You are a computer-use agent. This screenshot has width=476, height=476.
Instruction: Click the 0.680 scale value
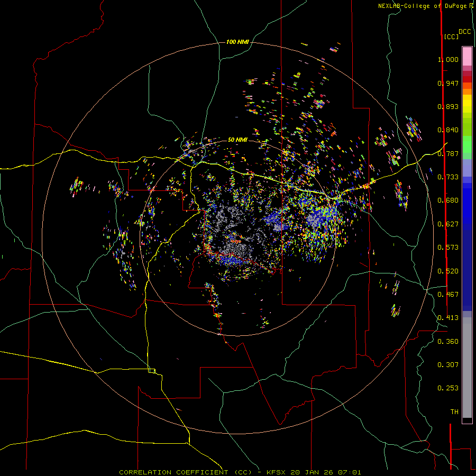point(448,200)
